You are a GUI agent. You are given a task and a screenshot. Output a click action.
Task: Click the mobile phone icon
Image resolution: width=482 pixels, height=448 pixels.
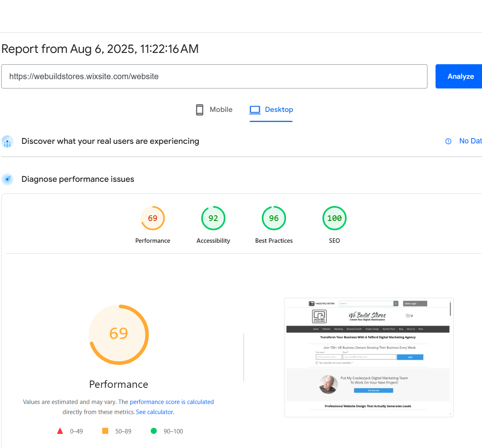coord(200,110)
